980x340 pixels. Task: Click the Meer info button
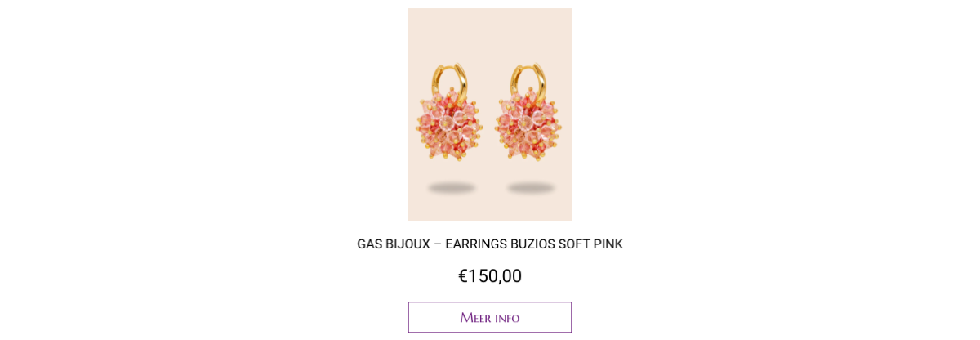click(490, 317)
